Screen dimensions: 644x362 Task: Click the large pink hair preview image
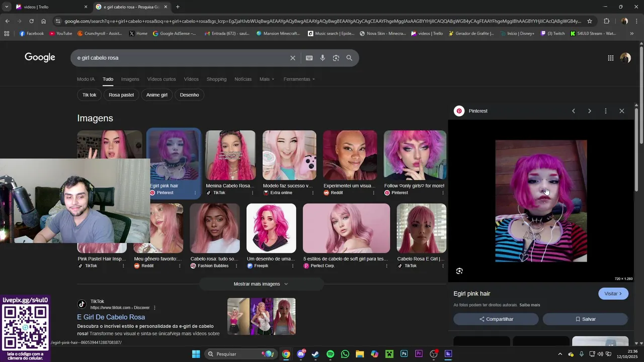[x=541, y=201]
